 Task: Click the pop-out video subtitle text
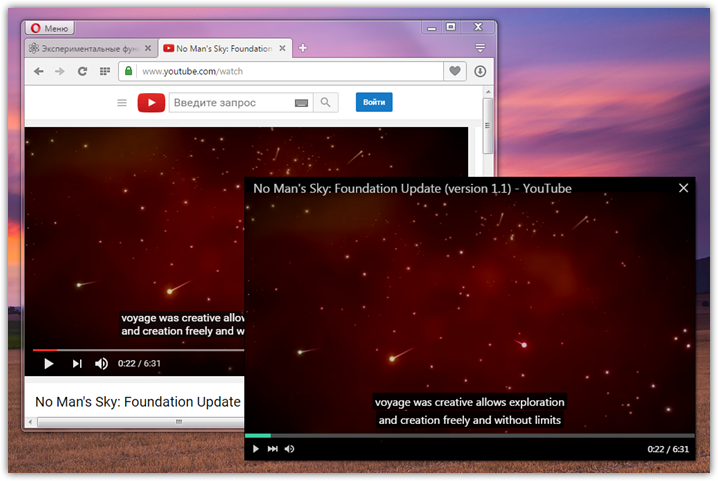[x=469, y=411]
